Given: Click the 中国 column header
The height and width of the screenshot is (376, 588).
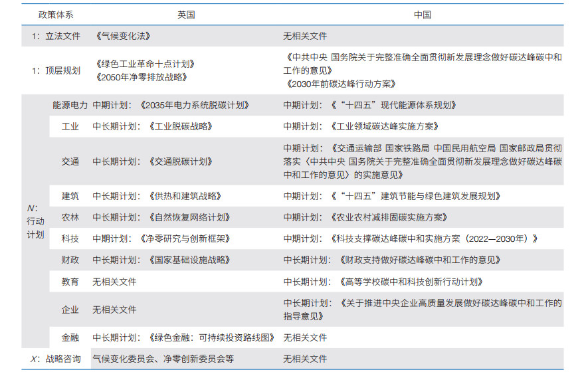Looking at the screenshot, I should (423, 15).
